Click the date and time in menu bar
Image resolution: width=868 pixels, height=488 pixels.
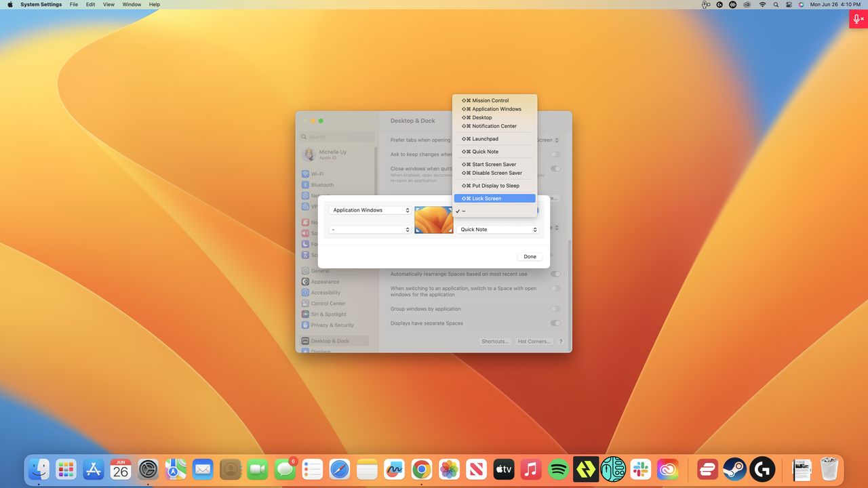click(835, 5)
